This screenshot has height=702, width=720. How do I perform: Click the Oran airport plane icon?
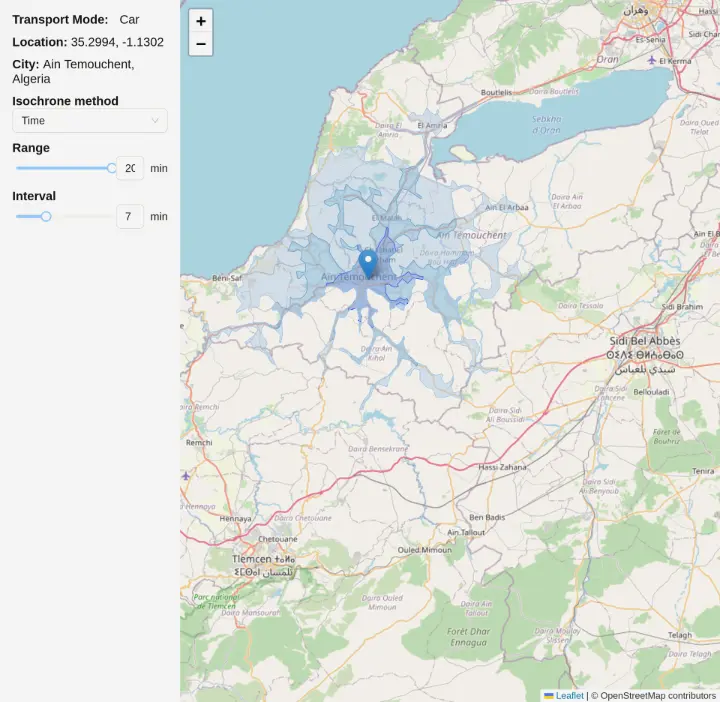[653, 59]
